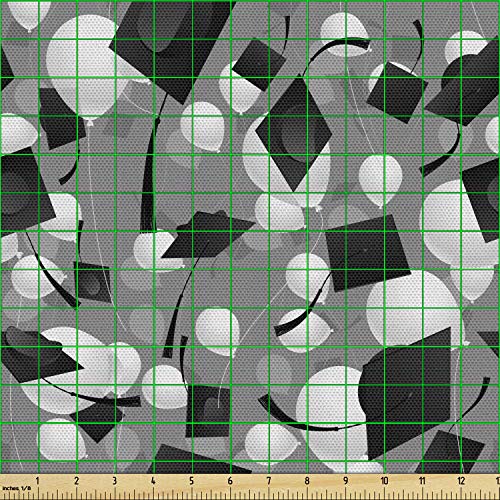Click the small balloon above ruler mark 5
The image size is (500, 500).
tap(163, 387)
